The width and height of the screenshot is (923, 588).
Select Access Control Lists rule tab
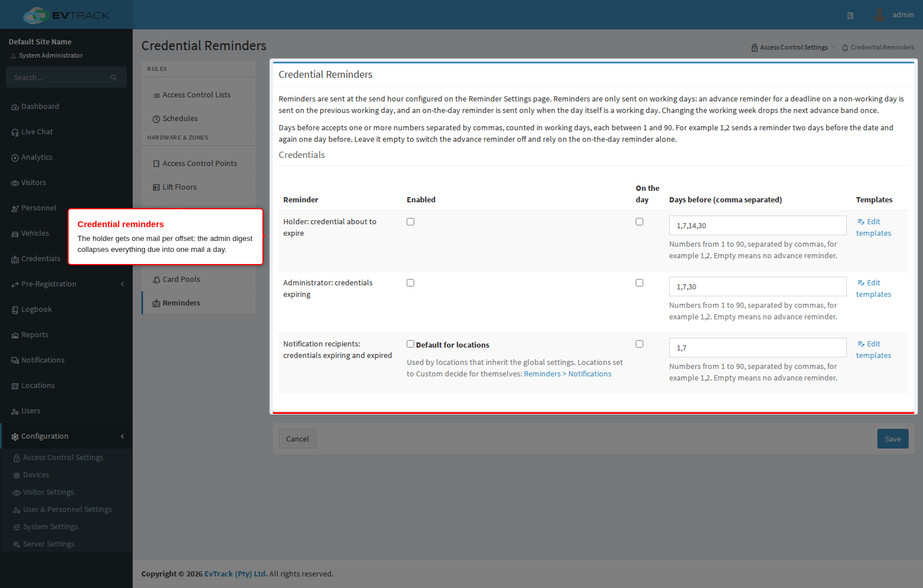click(x=198, y=95)
